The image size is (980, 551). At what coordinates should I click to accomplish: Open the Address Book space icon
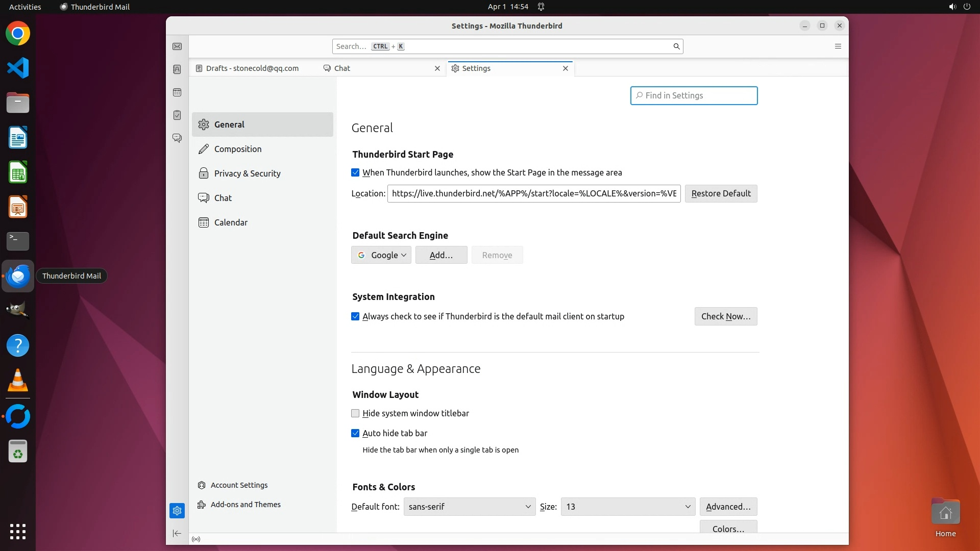click(177, 69)
